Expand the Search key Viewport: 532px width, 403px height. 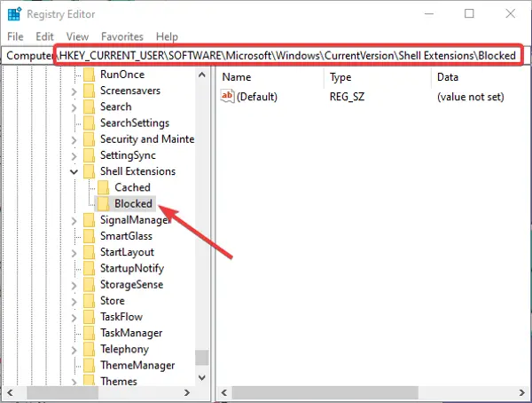tap(74, 107)
